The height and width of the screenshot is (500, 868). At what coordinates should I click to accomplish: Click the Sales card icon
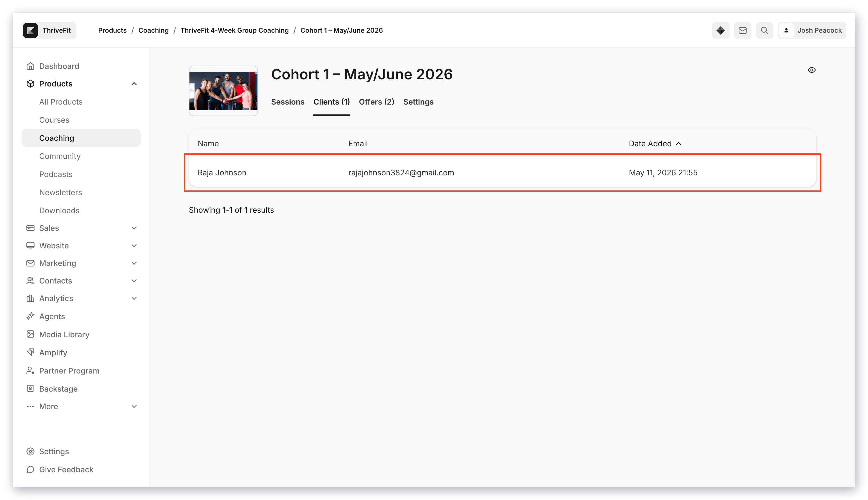[30, 228]
